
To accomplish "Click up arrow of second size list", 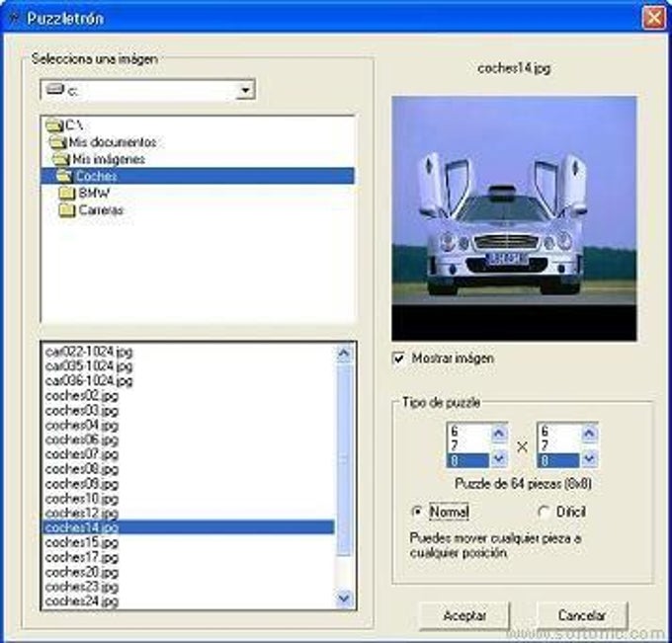I will 589,433.
